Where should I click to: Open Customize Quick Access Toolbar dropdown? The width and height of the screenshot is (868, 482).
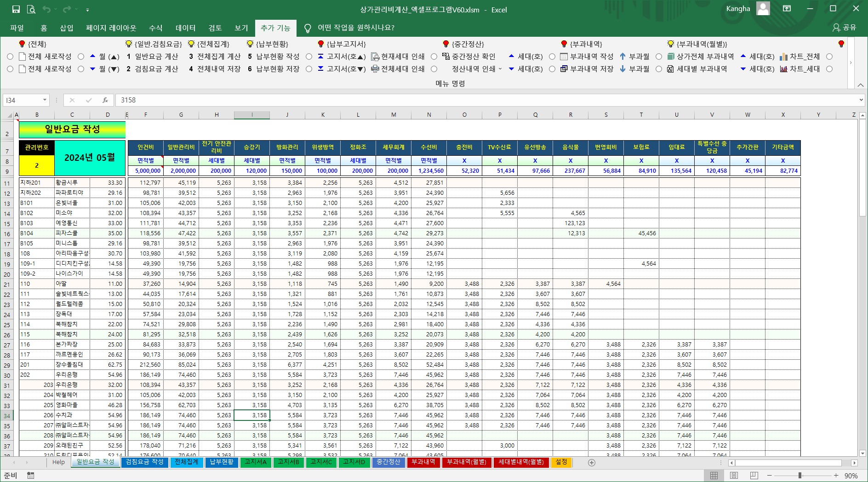87,10
